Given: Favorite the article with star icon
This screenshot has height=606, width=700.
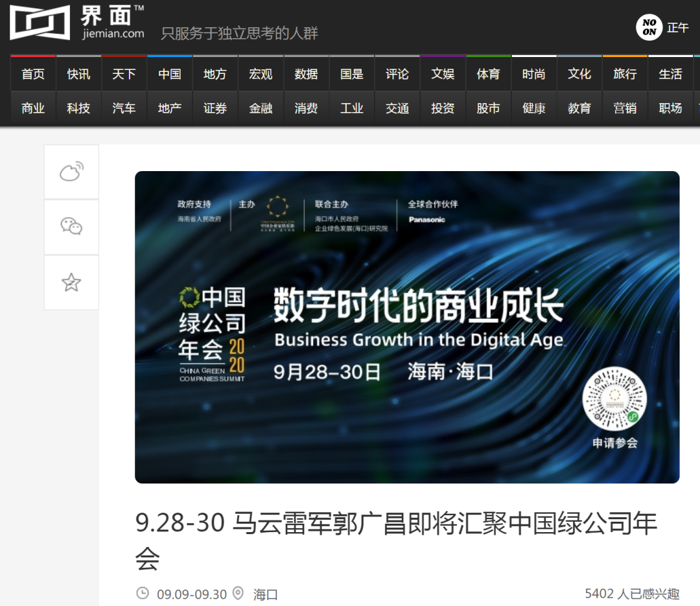Looking at the screenshot, I should (x=71, y=282).
